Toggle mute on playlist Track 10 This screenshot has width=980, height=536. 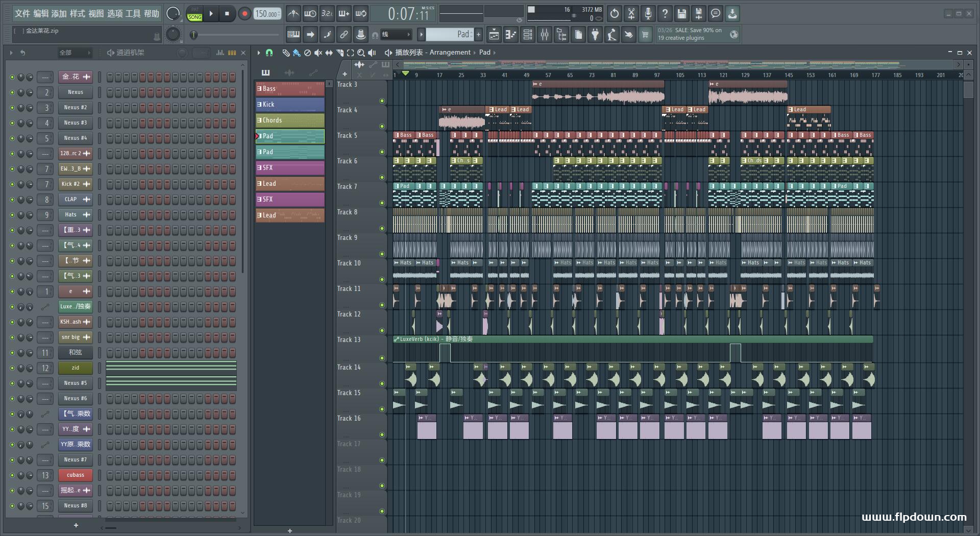[x=382, y=280]
